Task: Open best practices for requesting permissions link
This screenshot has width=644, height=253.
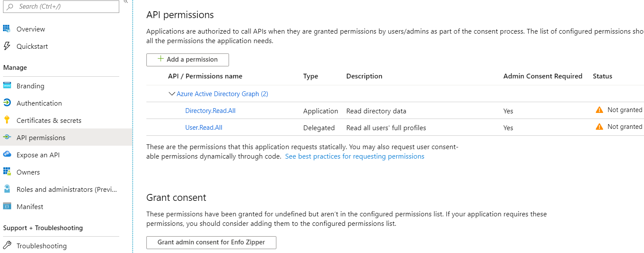Action: pos(355,156)
